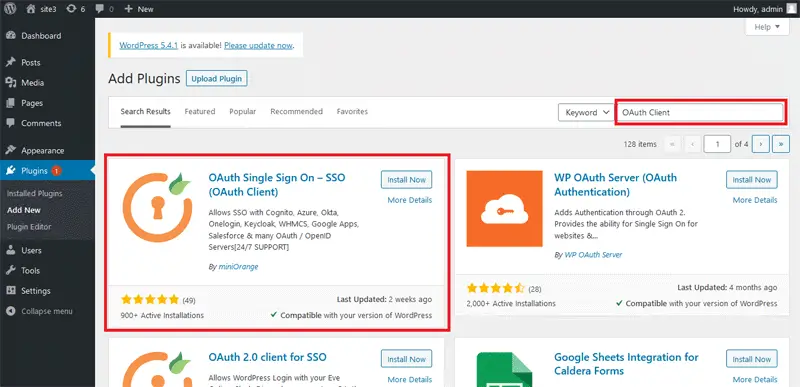Click the 128 items count text

640,144
